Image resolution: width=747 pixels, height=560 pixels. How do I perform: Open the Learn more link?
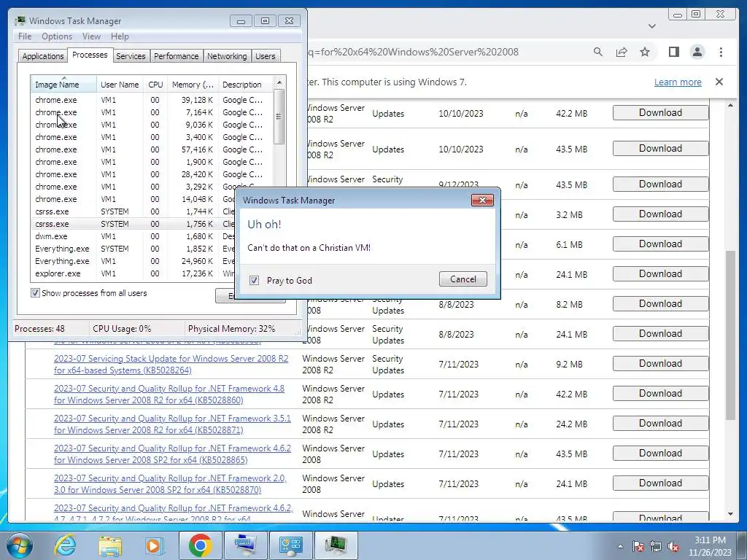(678, 82)
